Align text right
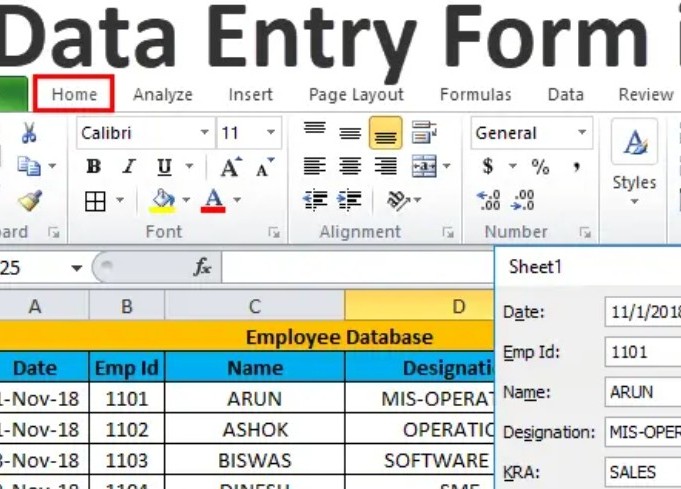Screen dimensions: 681x489 point(385,166)
